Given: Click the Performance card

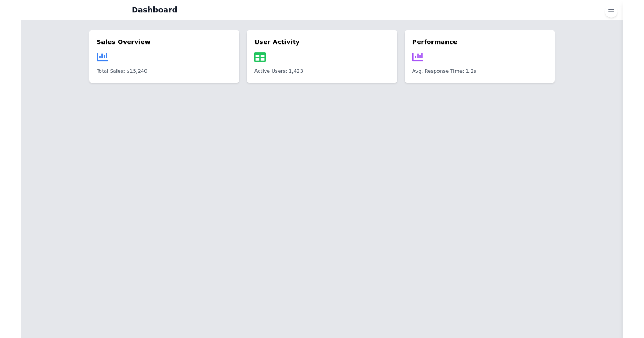Looking at the screenshot, I should pyautogui.click(x=480, y=56).
